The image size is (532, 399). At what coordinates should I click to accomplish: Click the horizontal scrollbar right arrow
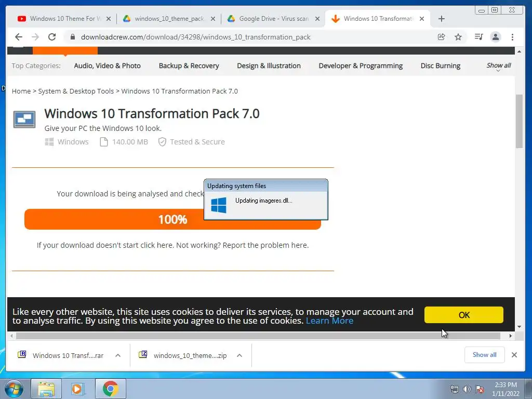(x=510, y=336)
